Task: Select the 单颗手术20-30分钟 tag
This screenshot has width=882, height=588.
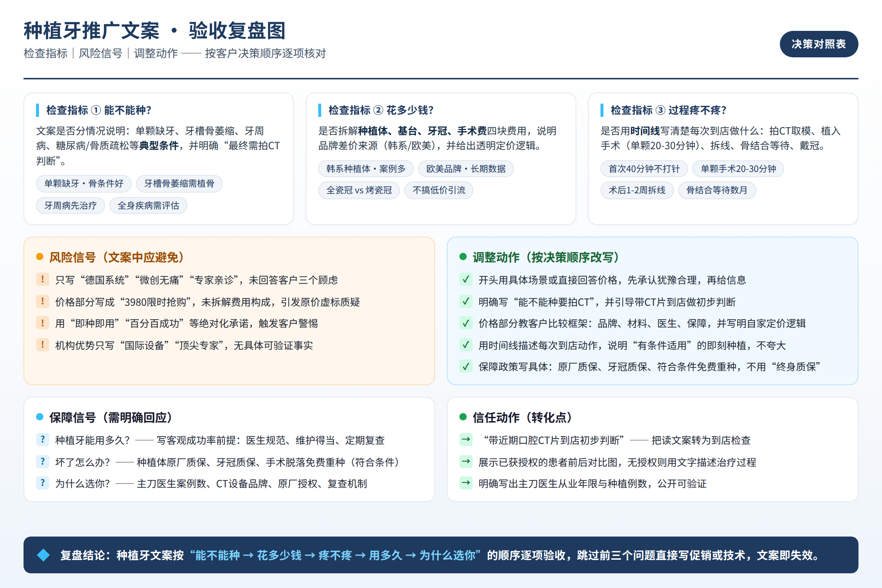Action: (738, 169)
